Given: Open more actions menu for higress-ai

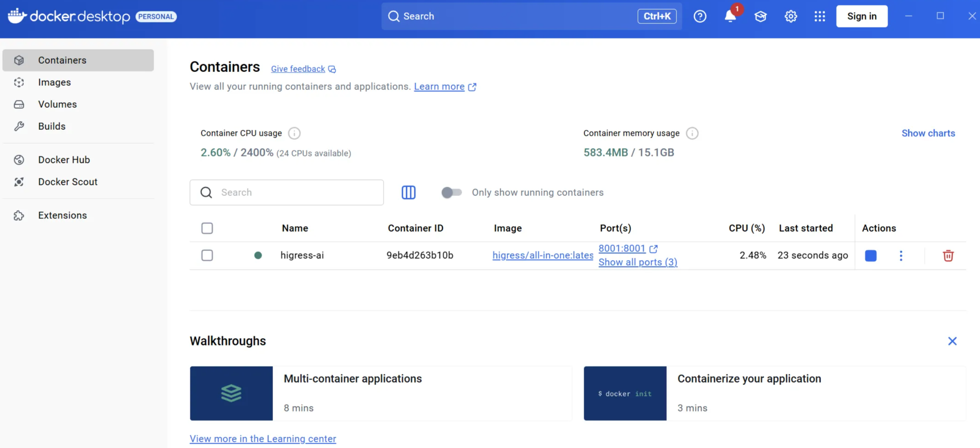Looking at the screenshot, I should (901, 255).
